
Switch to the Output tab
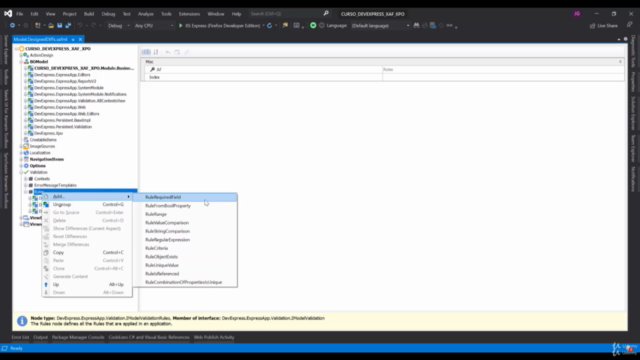click(40, 338)
